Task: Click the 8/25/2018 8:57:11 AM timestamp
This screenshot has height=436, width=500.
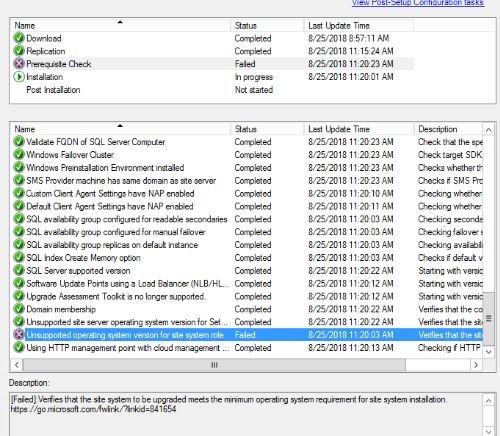Action: tap(349, 38)
